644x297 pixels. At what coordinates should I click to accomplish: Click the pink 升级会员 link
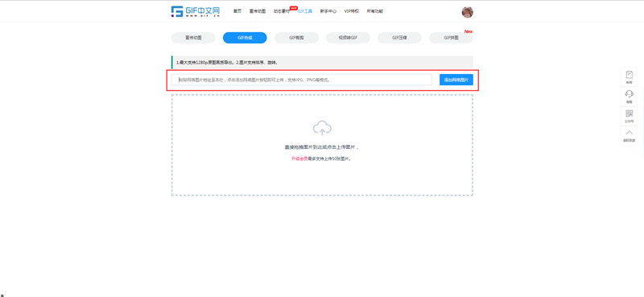[299, 159]
